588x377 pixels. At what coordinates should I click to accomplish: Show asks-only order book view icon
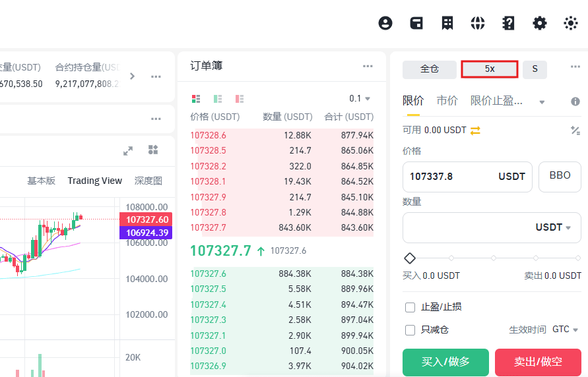click(x=240, y=99)
